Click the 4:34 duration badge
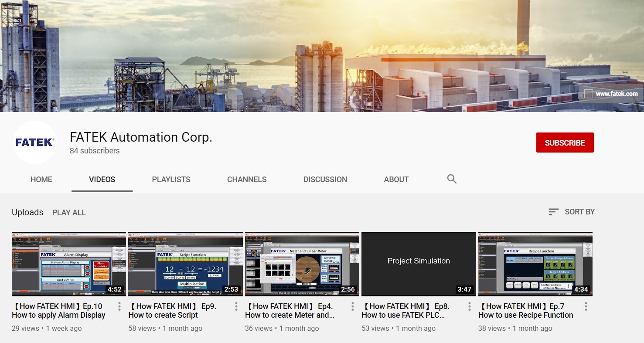Viewport: 644px width, 343px height. click(x=581, y=289)
